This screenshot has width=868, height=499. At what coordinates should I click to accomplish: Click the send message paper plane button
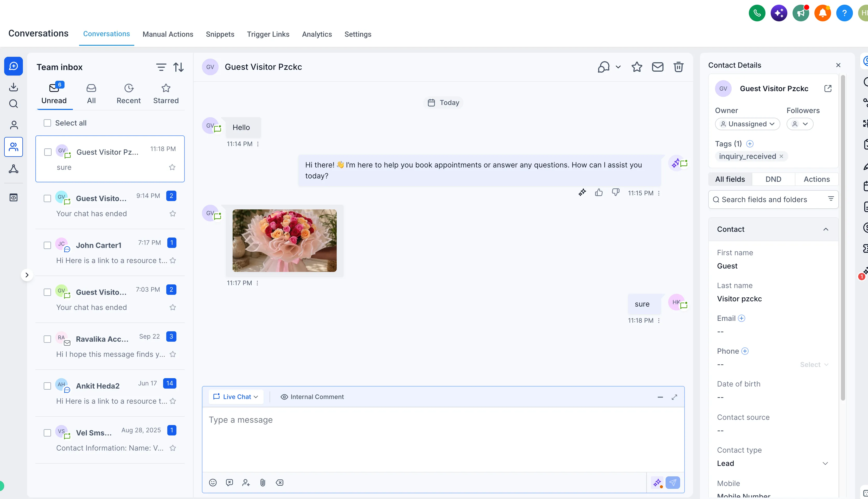(673, 483)
